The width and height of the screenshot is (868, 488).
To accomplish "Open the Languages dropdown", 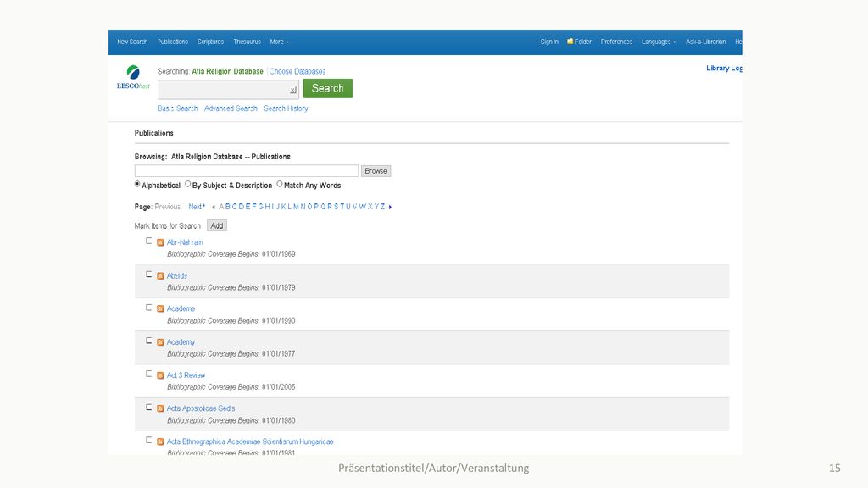I will click(x=658, y=42).
